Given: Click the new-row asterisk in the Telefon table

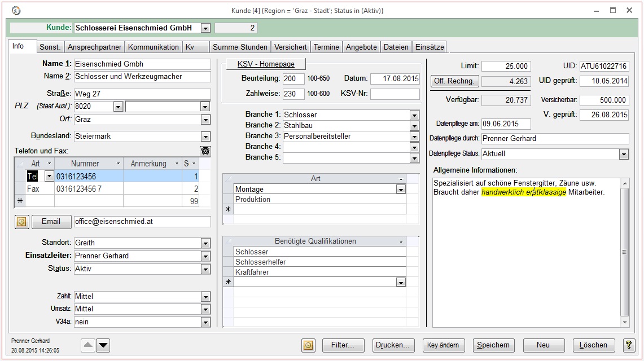Looking at the screenshot, I should [x=20, y=201].
